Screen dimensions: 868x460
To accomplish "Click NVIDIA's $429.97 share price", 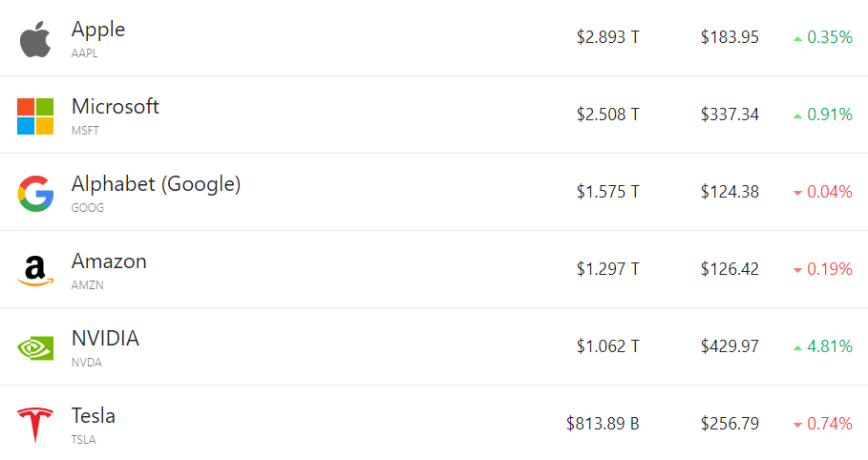I will click(730, 346).
